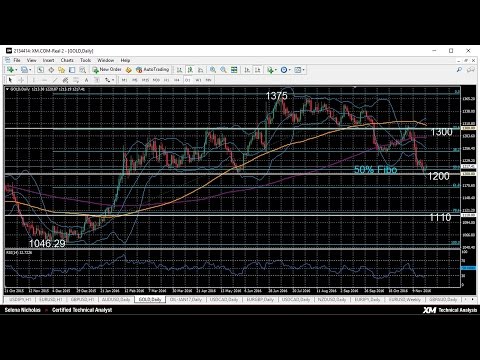Select the equidistant channel tool
This screenshot has width=480, height=360.
(65, 80)
